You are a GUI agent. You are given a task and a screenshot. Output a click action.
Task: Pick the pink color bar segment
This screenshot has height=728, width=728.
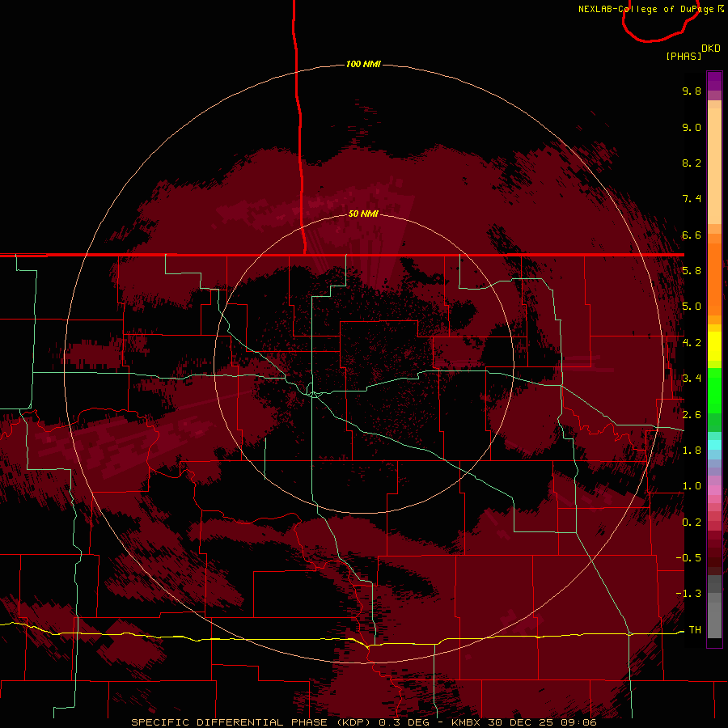tap(714, 490)
